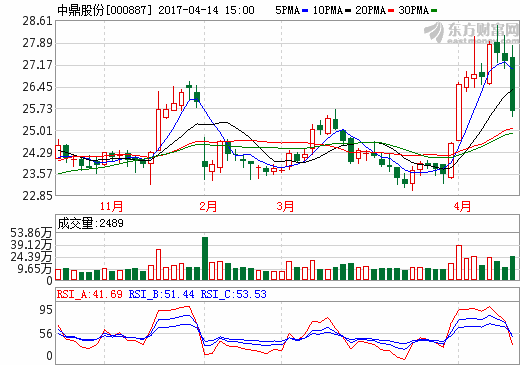This screenshot has height=365, width=520.
Task: Select the 2月 date axis label
Action: coord(208,206)
